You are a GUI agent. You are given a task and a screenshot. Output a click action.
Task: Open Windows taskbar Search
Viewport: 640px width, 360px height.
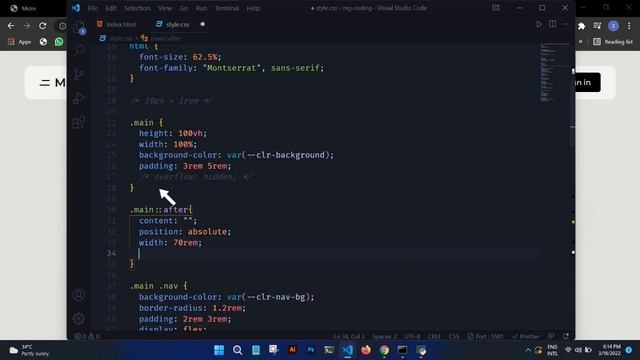pyautogui.click(x=237, y=350)
